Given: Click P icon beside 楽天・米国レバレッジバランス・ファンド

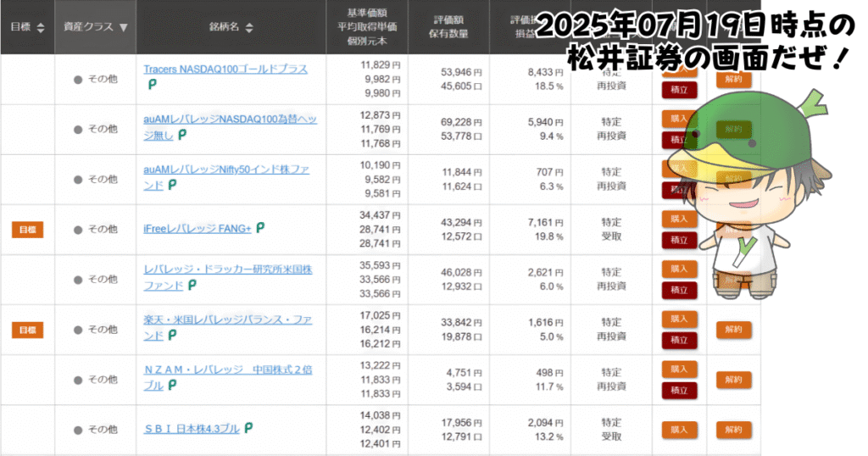Looking at the screenshot, I should 172,336.
